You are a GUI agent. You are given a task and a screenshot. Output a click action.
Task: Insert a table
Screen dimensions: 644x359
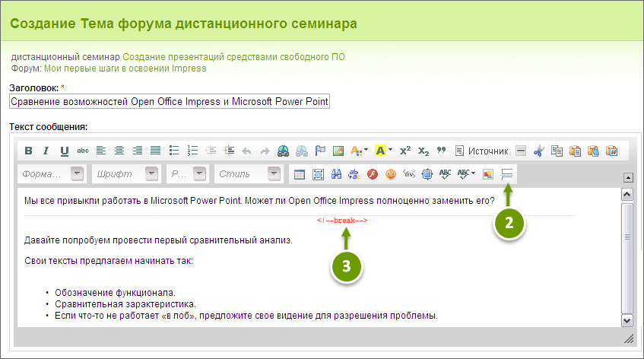300,174
